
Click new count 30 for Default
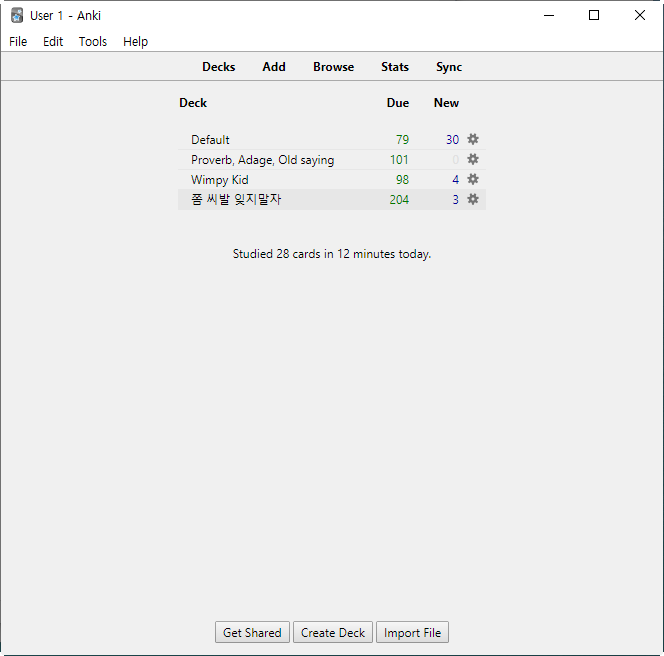(x=452, y=140)
